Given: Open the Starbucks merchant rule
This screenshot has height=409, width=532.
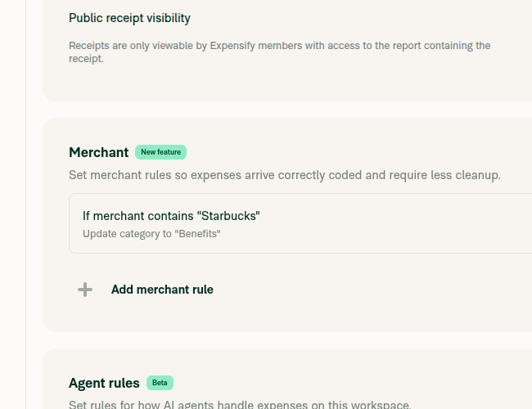Looking at the screenshot, I should tap(300, 223).
